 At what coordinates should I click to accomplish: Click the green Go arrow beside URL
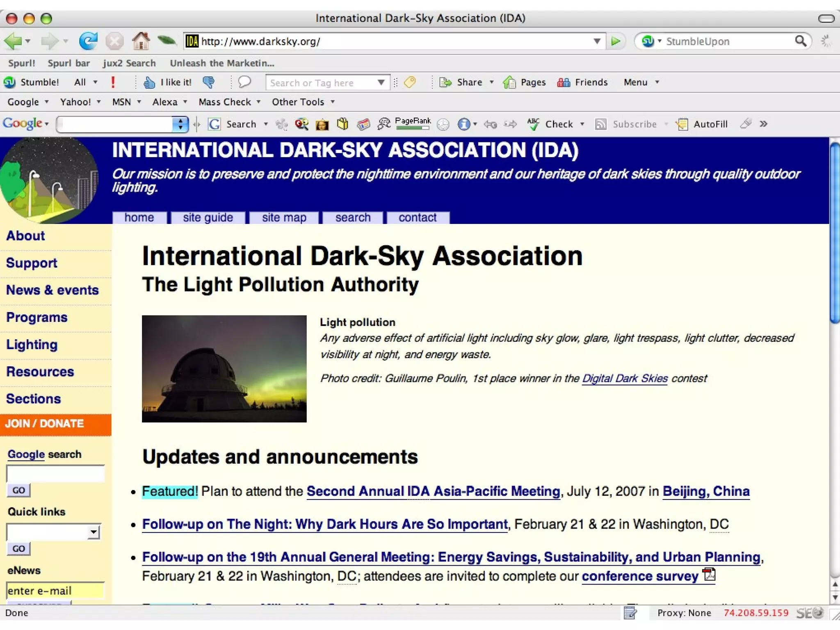[615, 41]
